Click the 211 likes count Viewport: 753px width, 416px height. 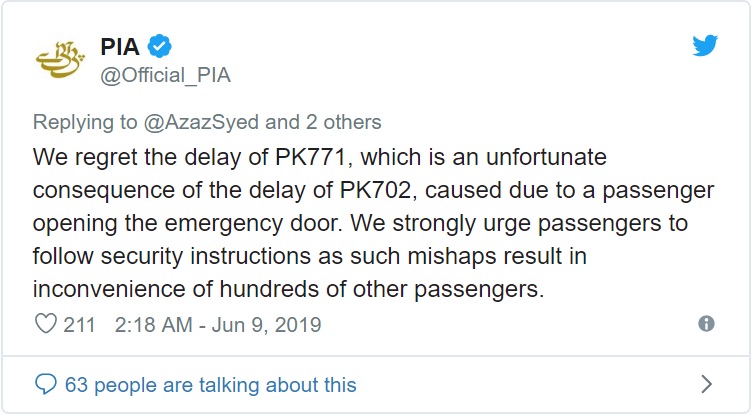click(79, 325)
